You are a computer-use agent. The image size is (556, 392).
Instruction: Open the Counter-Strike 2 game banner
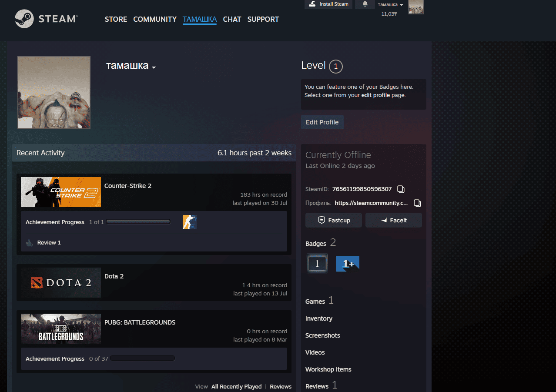click(61, 192)
